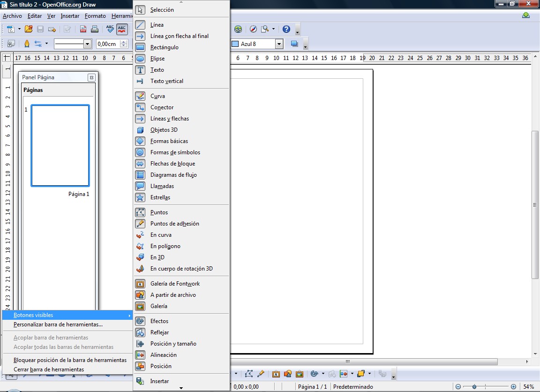Click the Diagramas de flujo icon
Image resolution: width=540 pixels, height=392 pixels.
coord(140,175)
